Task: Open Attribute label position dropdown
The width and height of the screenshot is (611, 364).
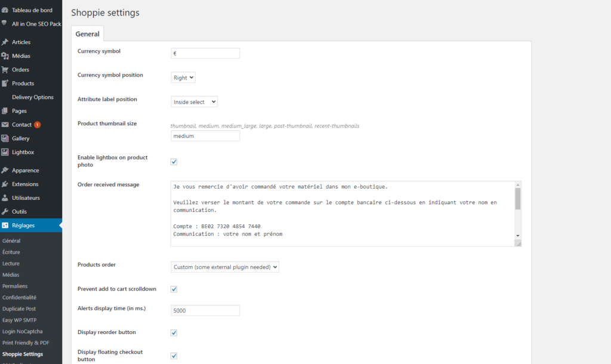Action: [x=194, y=101]
